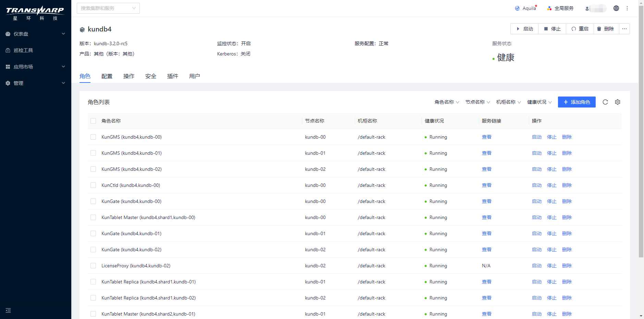Click the 添加角色 button

[x=576, y=102]
